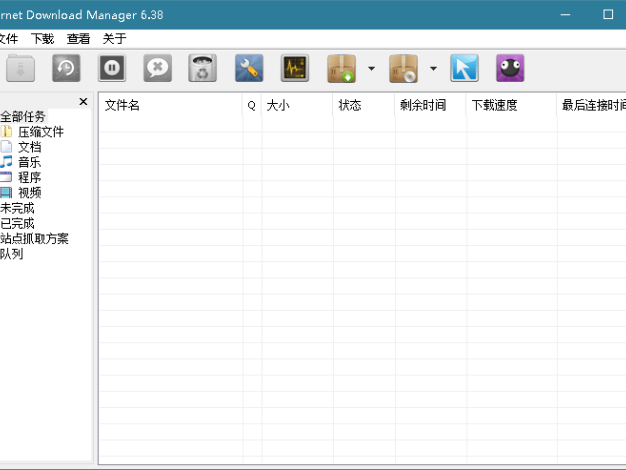Viewport: 626px width, 470px height.
Task: Select the 队列 tree item
Action: click(x=12, y=254)
